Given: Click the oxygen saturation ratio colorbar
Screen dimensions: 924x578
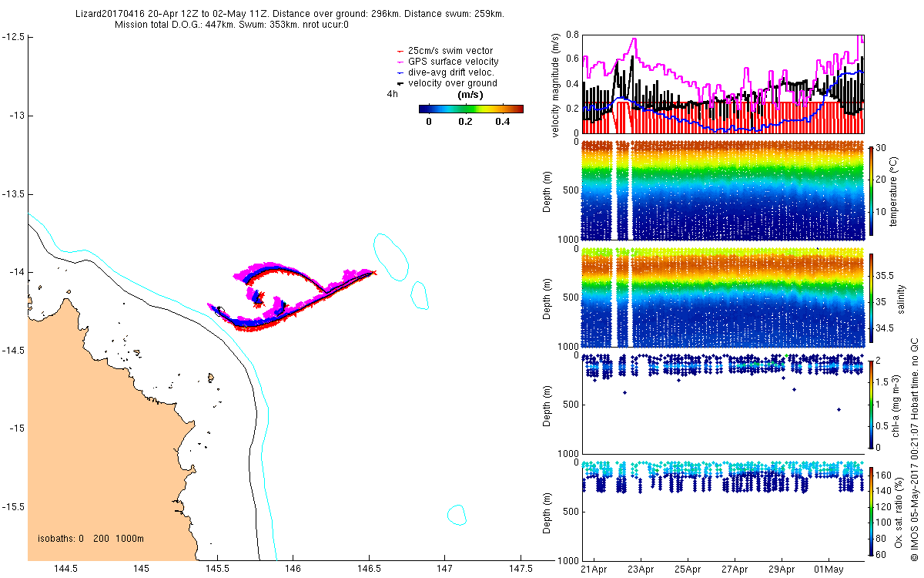Looking at the screenshot, I should (x=872, y=512).
